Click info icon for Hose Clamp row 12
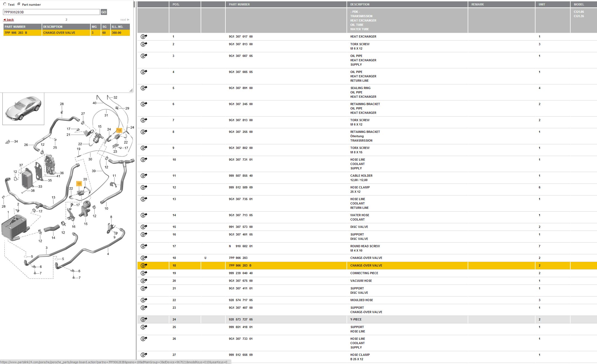597x364 pixels. (144, 187)
